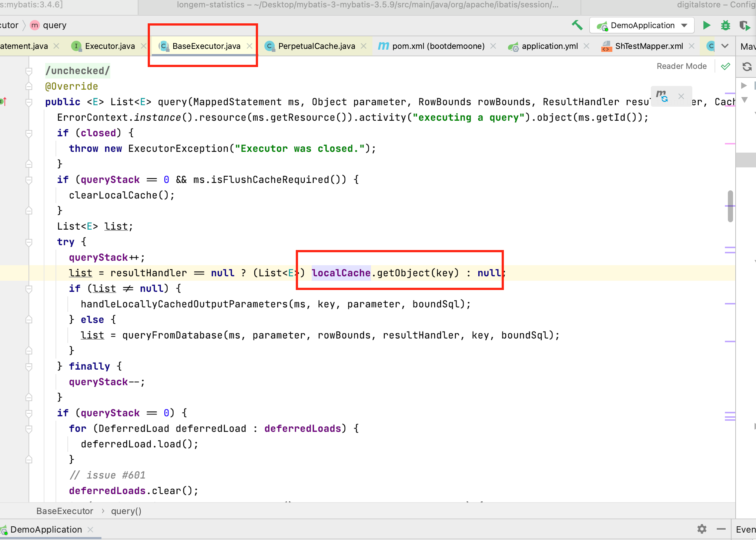Image resolution: width=756 pixels, height=540 pixels.
Task: Start debugging with the bug icon
Action: click(x=725, y=25)
